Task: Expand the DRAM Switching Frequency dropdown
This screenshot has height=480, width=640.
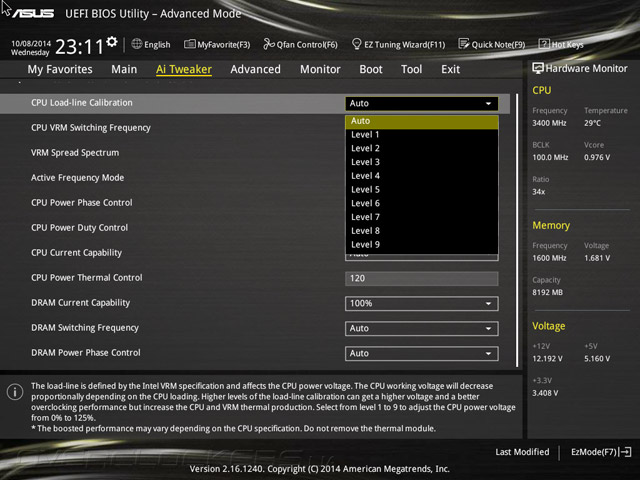Action: tap(422, 329)
